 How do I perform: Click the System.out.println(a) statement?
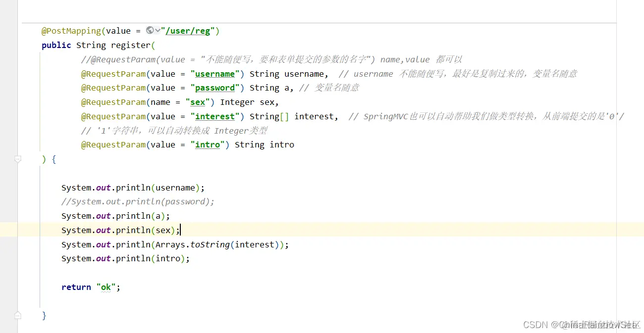[115, 216]
